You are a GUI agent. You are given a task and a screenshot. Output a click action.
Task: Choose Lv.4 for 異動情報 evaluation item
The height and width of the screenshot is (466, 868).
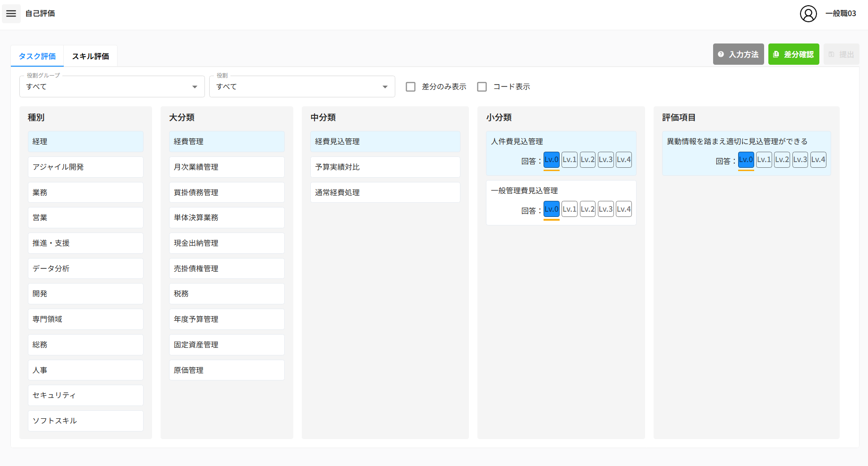click(818, 160)
